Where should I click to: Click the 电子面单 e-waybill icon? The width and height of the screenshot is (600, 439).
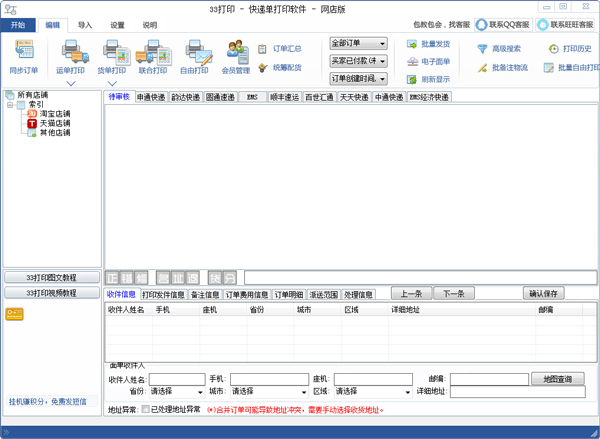click(x=412, y=61)
